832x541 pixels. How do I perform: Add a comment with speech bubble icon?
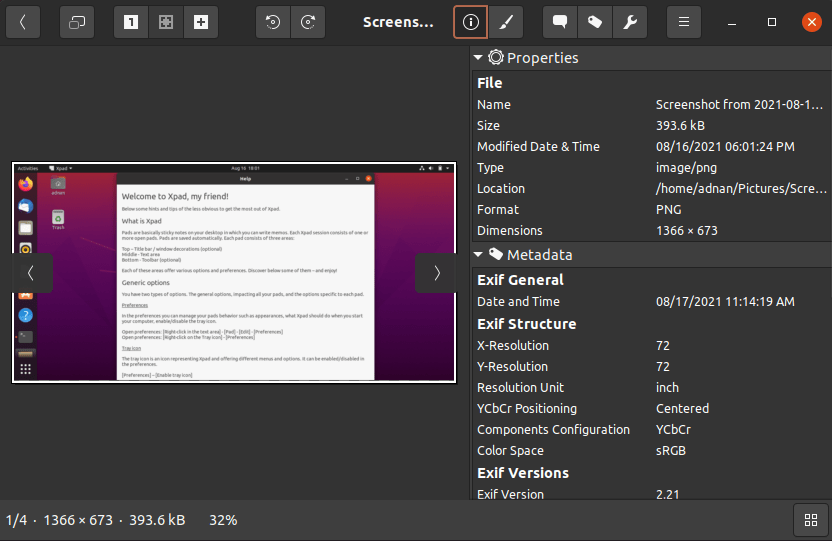560,22
